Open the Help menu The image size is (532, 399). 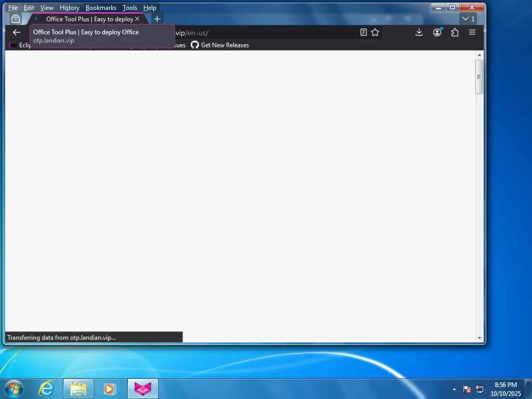[150, 8]
